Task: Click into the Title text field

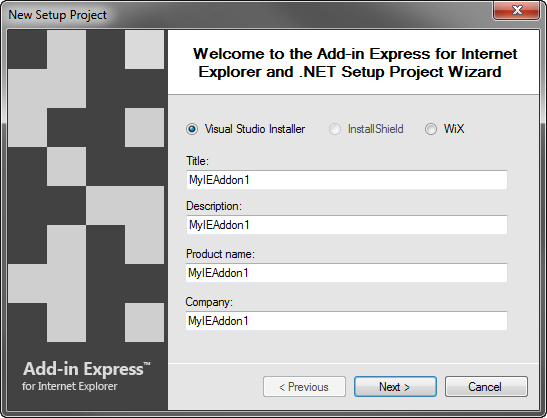Action: point(346,180)
